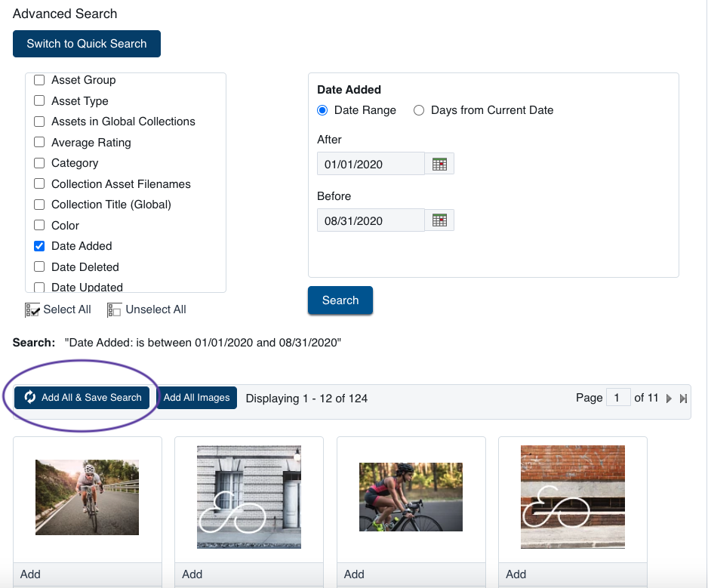Select the Days from Current Date option
This screenshot has width=708, height=588.
(419, 110)
